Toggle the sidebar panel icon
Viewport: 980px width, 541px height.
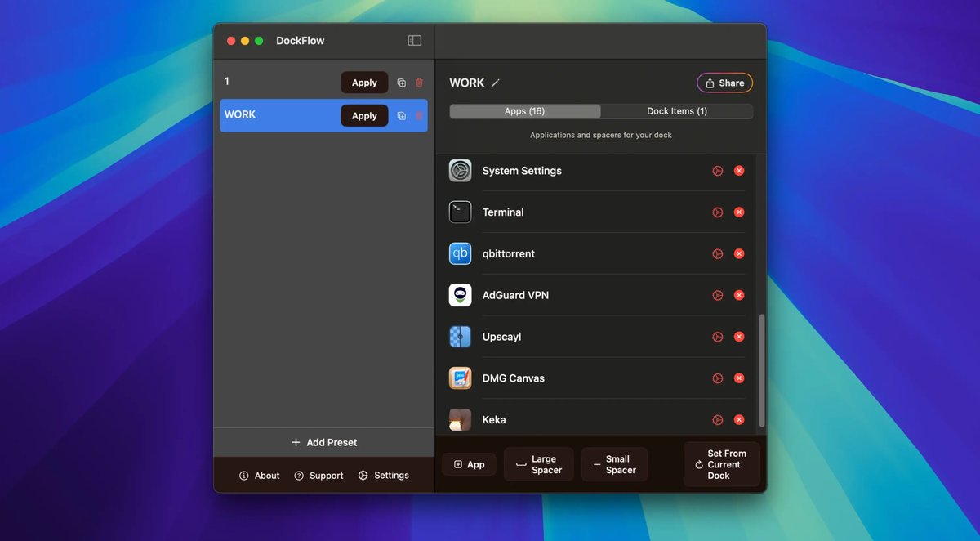tap(414, 39)
